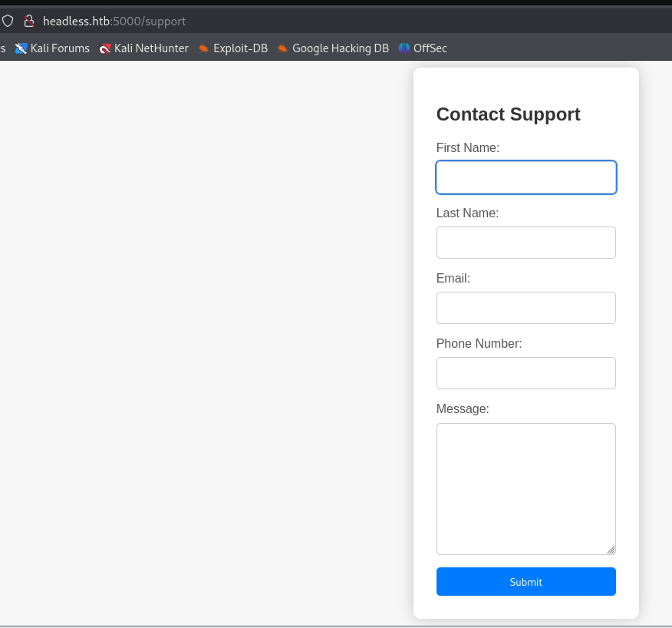Click into the Email input field

click(525, 308)
